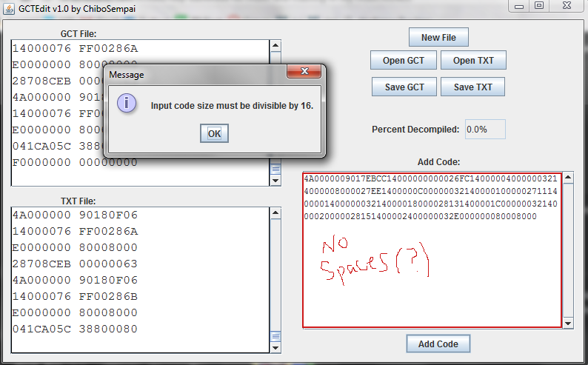Click the GCT File scrollbar up arrow

tap(275, 46)
